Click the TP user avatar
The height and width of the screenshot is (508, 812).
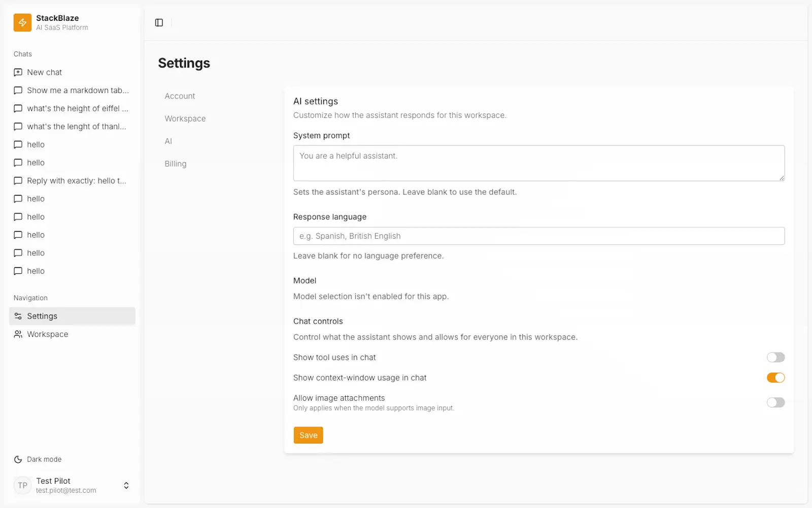click(22, 486)
